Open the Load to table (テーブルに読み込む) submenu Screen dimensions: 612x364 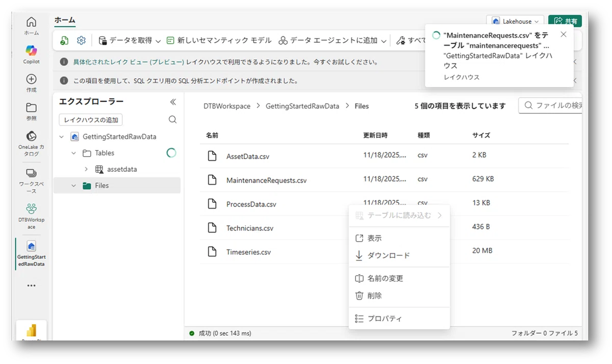(x=399, y=216)
